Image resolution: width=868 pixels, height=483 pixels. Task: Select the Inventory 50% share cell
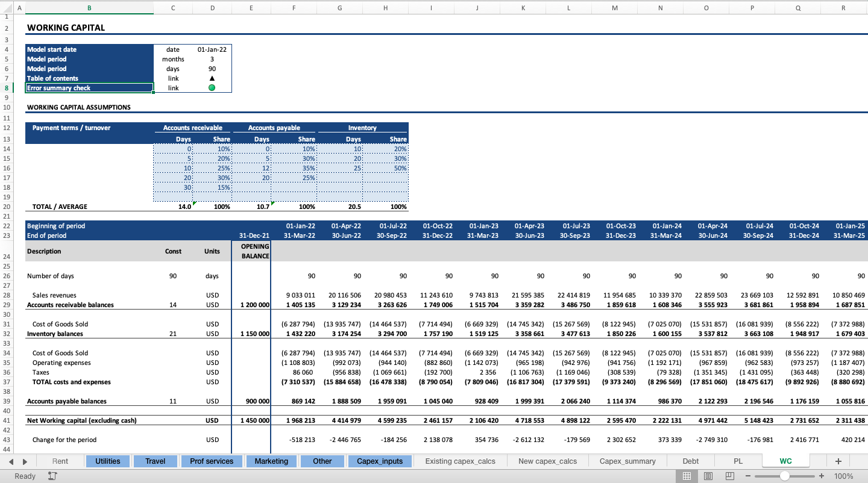(385, 168)
